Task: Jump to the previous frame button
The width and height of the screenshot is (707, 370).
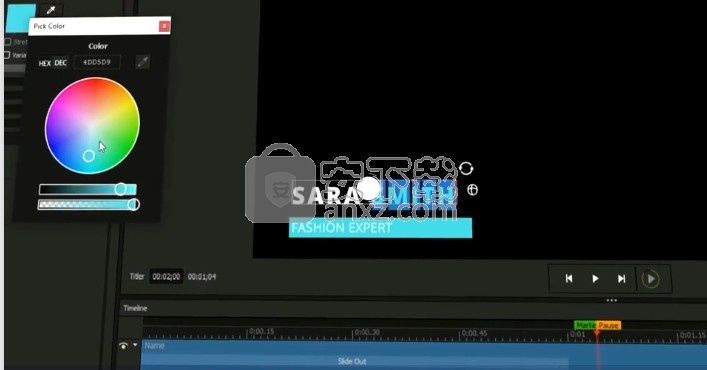Action: 569,279
